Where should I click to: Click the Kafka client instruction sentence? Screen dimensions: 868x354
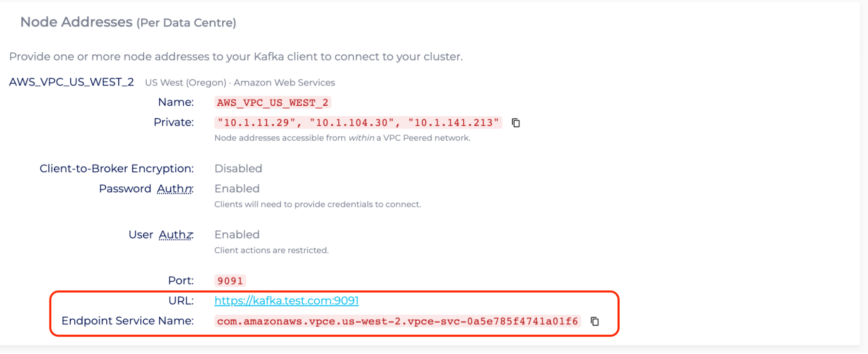coord(236,57)
